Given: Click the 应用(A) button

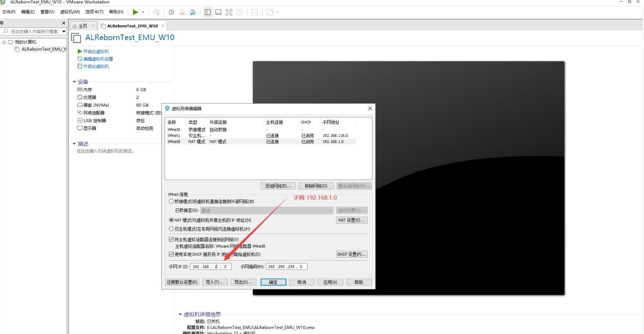Looking at the screenshot, I should point(330,282).
